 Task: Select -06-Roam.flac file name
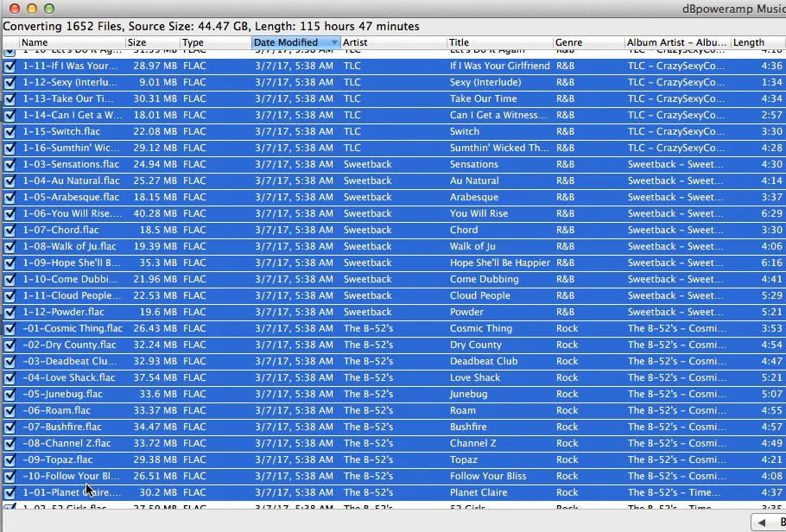pyautogui.click(x=57, y=410)
